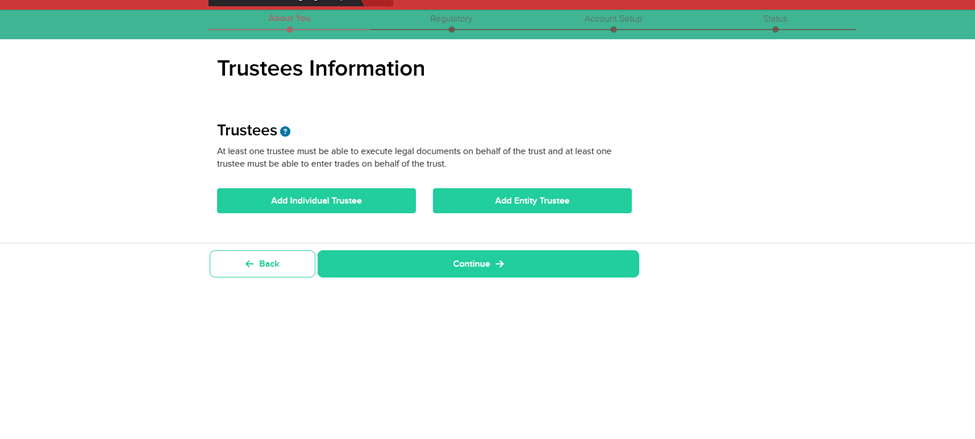Viewport: 975px width, 439px height.
Task: Go back using the Back button
Action: [262, 264]
